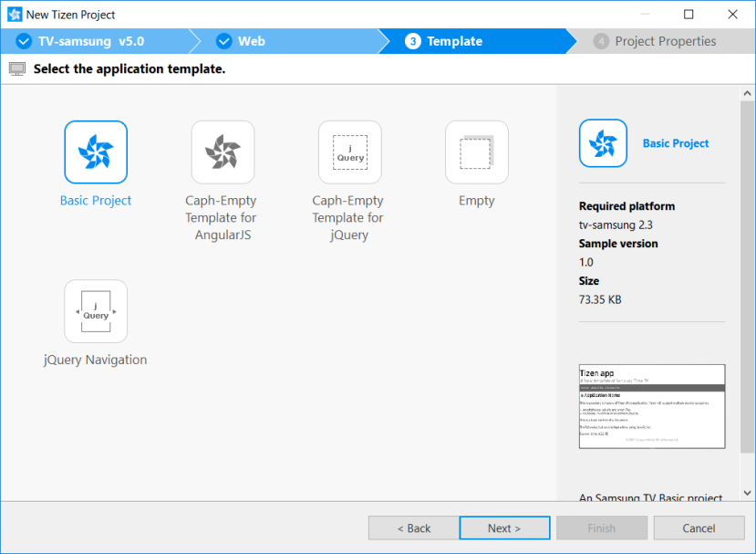Click the Basic Project icon in the details panel

[603, 143]
